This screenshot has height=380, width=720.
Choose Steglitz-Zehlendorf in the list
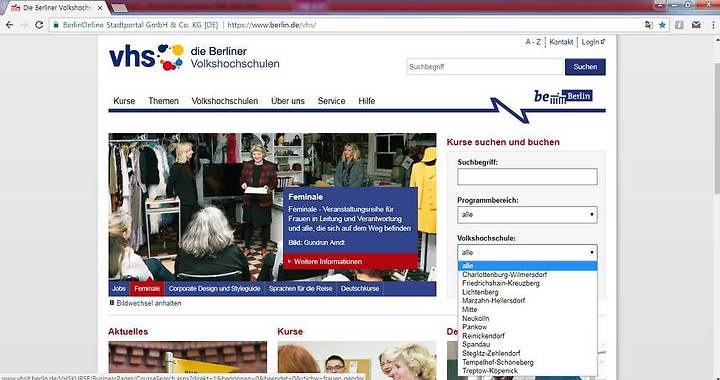(527, 353)
